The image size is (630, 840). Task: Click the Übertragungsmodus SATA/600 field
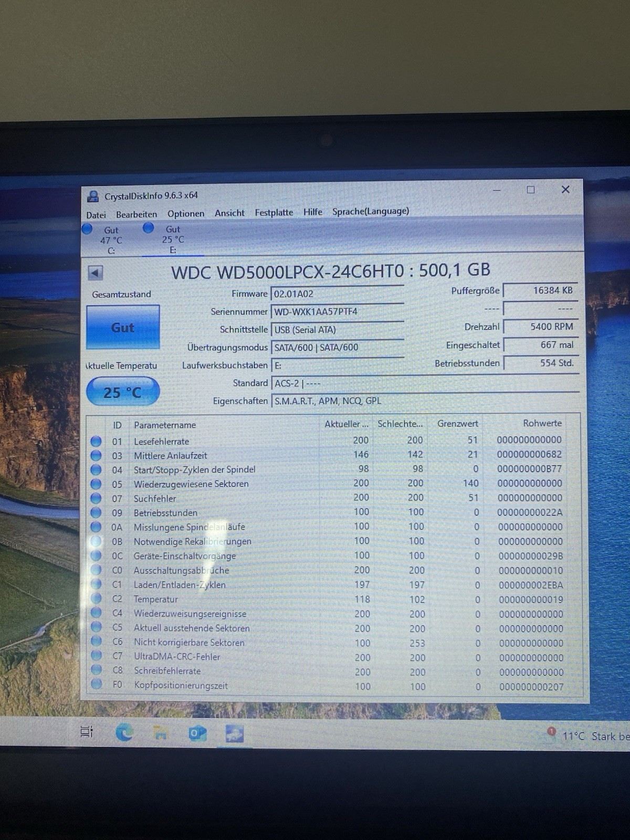337,348
